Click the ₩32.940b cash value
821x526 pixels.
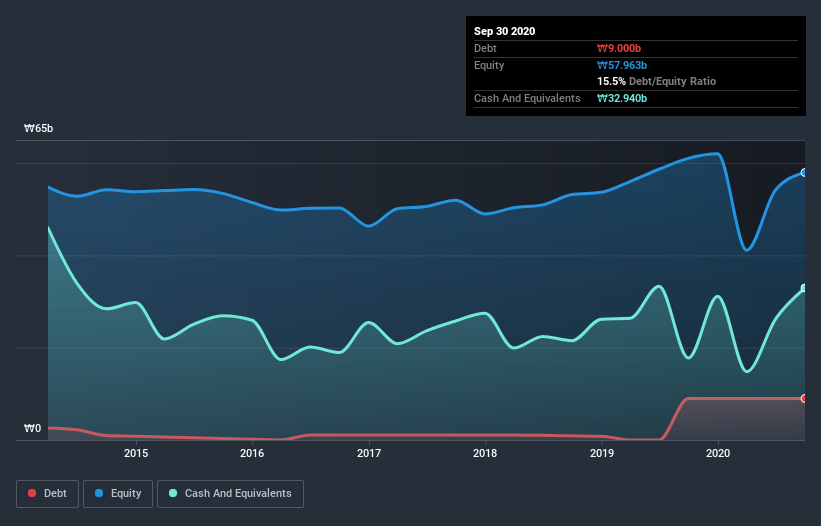pyautogui.click(x=622, y=98)
